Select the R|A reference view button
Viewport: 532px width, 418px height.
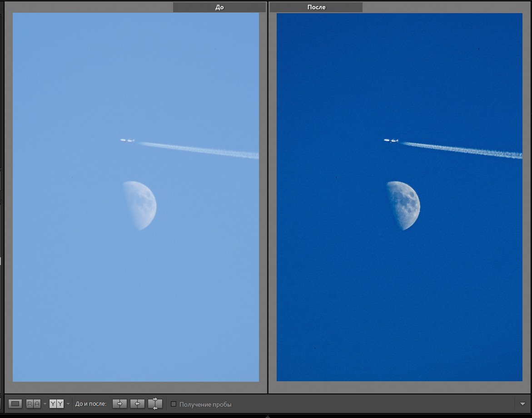tap(33, 403)
